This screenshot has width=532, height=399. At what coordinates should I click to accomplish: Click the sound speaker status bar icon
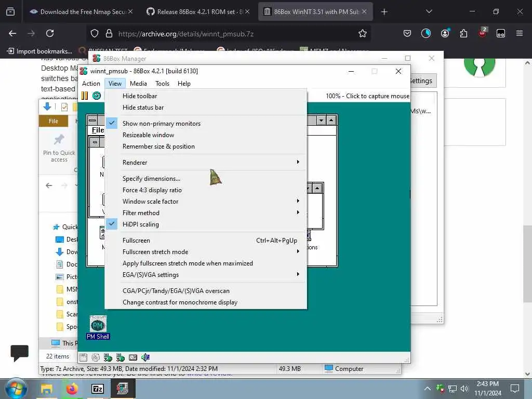coord(145,357)
